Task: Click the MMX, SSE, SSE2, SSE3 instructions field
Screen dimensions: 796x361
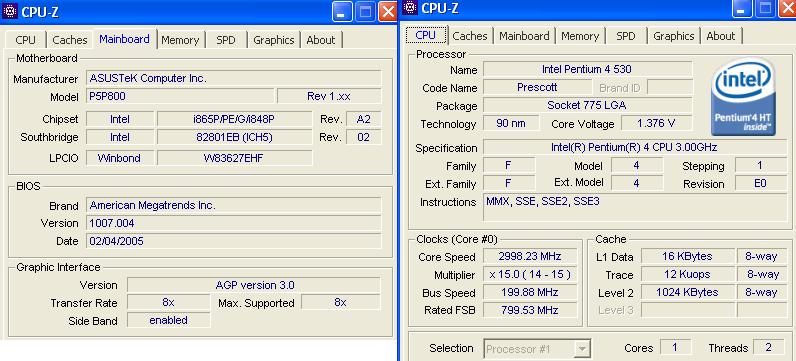Action: (x=635, y=207)
